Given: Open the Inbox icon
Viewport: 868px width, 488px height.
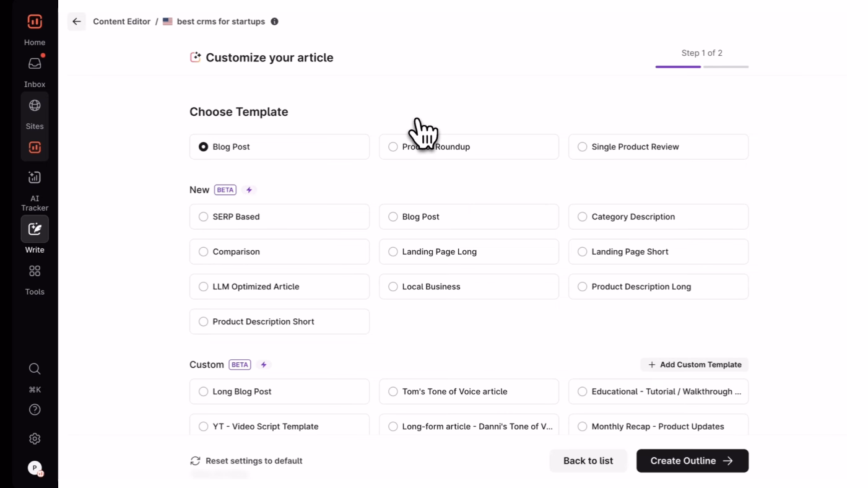Looking at the screenshot, I should click(35, 64).
